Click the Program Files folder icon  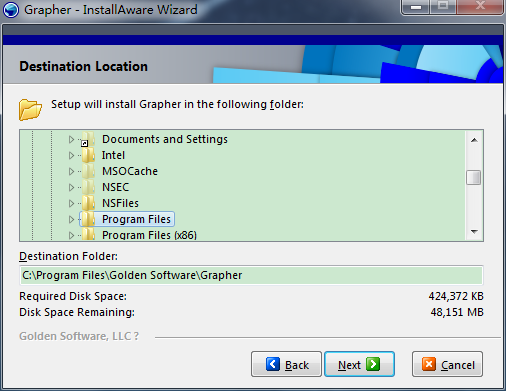88,219
